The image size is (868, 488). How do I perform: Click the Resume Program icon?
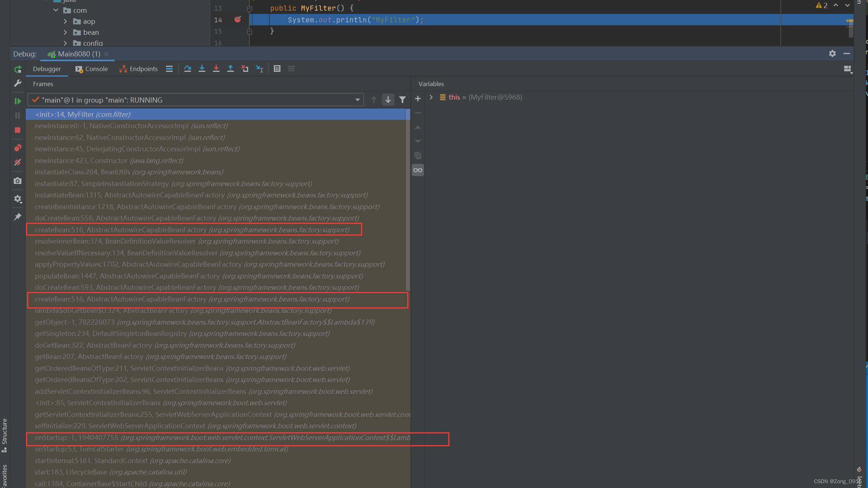point(18,100)
